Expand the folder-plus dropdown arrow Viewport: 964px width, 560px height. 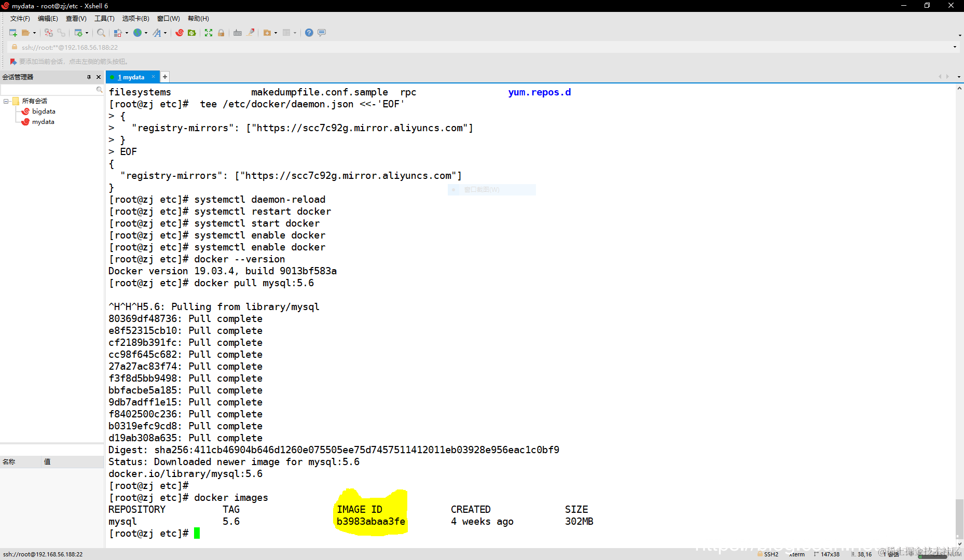[276, 33]
